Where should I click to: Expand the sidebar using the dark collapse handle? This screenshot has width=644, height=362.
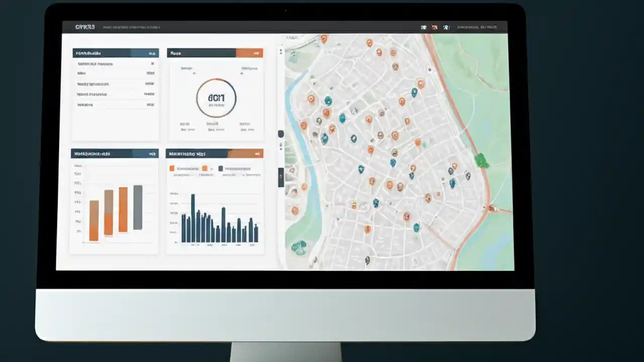point(281,176)
